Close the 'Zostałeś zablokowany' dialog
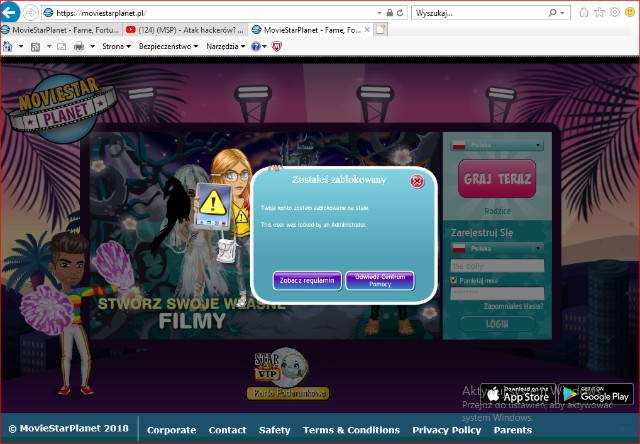640x444 pixels. pyautogui.click(x=417, y=181)
